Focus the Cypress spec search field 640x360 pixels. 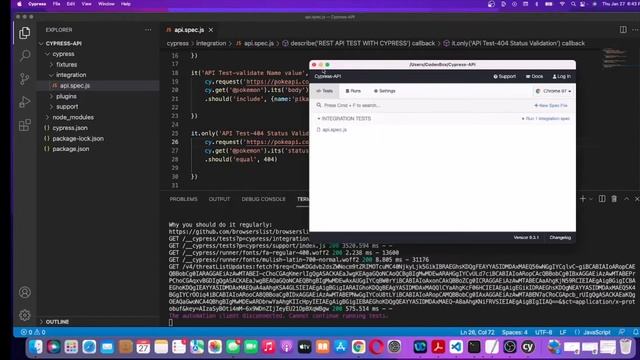[421, 105]
